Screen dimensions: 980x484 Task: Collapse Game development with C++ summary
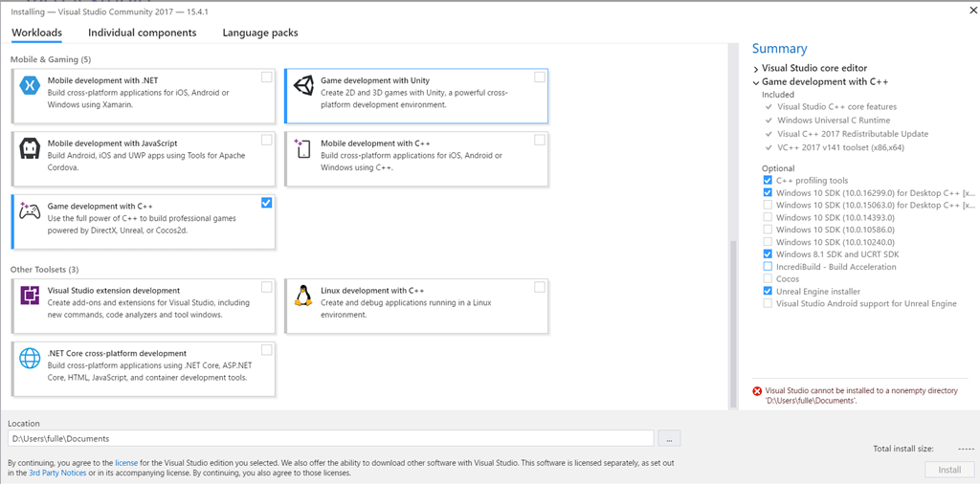[756, 82]
